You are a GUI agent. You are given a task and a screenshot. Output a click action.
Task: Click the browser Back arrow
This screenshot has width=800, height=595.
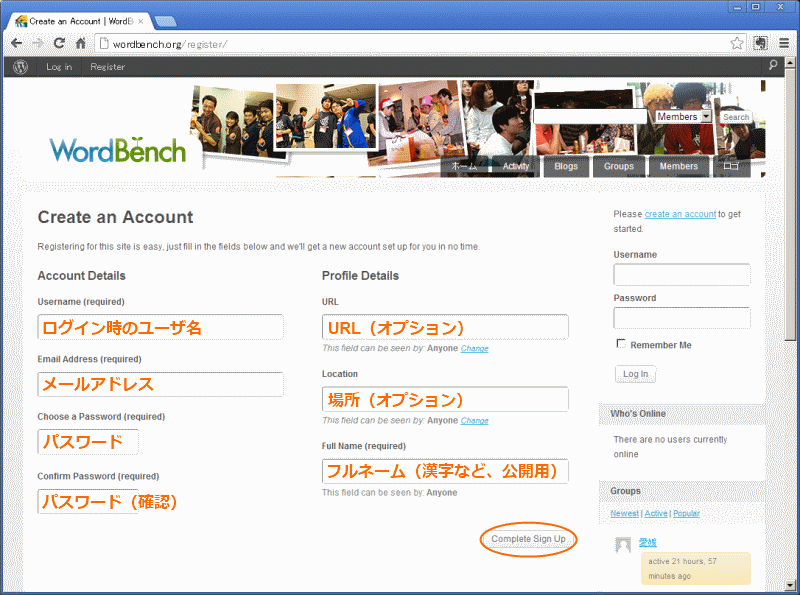pos(16,43)
